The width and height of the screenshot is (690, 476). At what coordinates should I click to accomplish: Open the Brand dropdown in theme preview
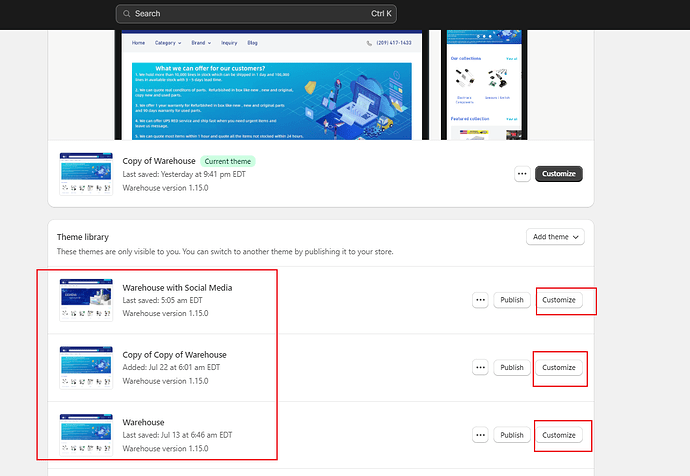[x=201, y=43]
